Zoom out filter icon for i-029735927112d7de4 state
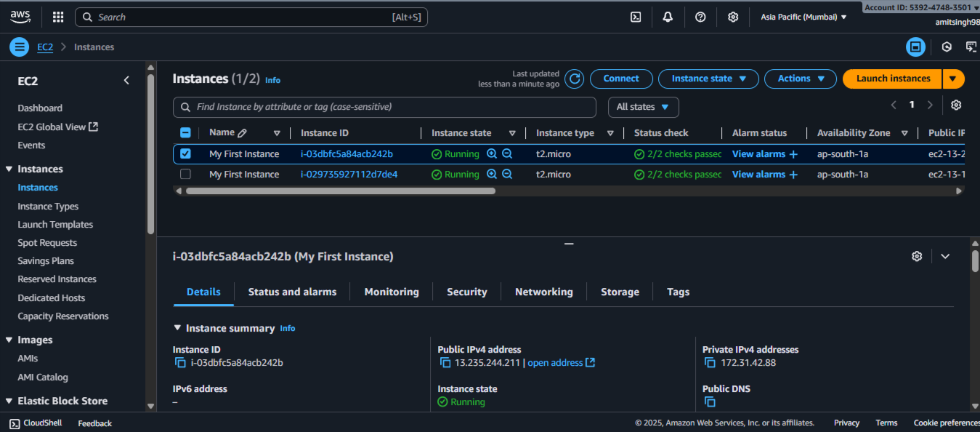This screenshot has width=980, height=432. [507, 174]
